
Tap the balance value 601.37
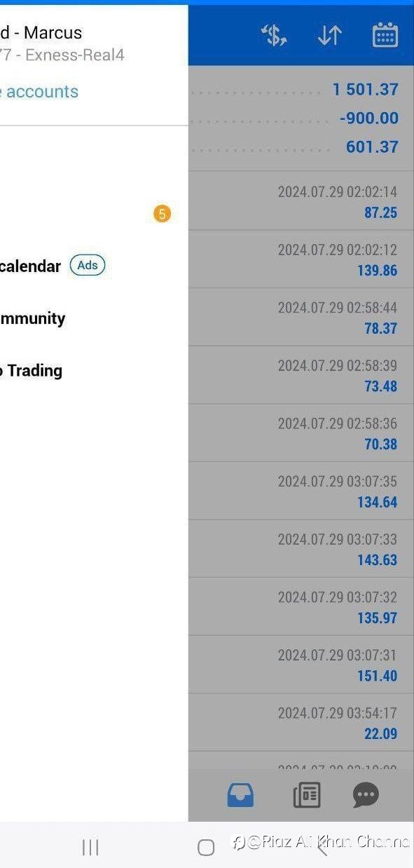(x=372, y=147)
